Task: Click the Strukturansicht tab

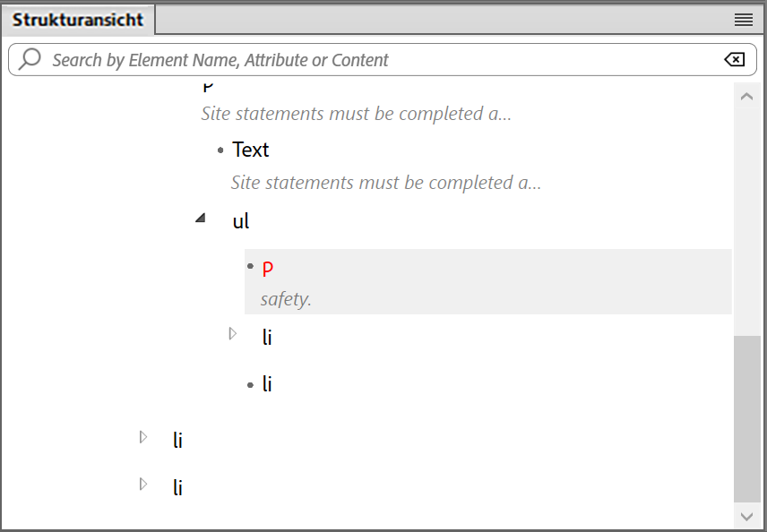Action: [78, 20]
